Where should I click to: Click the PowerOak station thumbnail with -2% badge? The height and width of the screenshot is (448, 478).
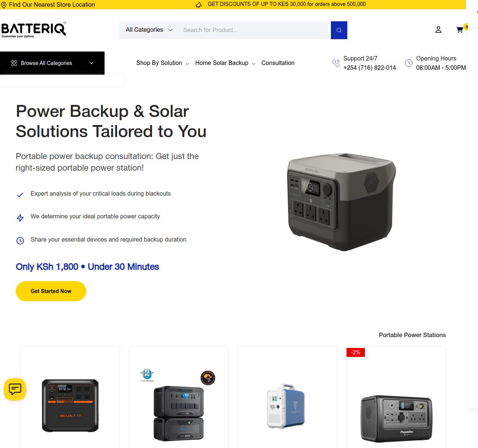pos(395,414)
